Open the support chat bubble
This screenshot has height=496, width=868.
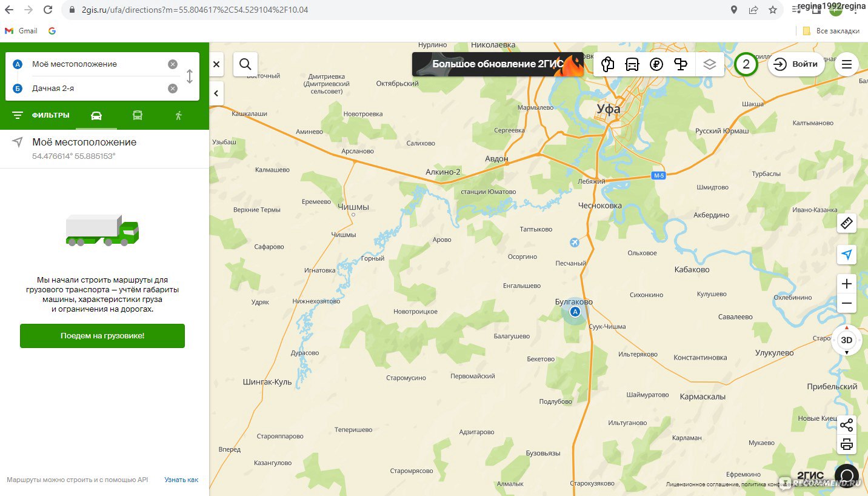point(847,475)
